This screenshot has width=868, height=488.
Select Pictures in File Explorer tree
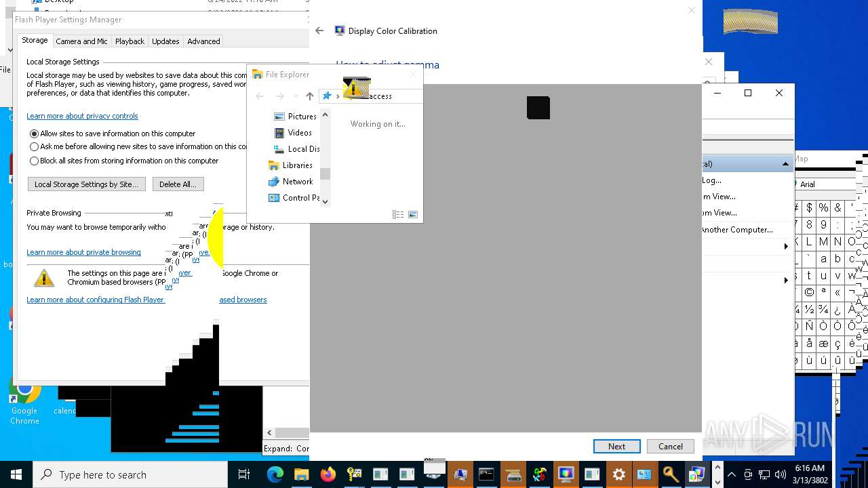tap(295, 117)
